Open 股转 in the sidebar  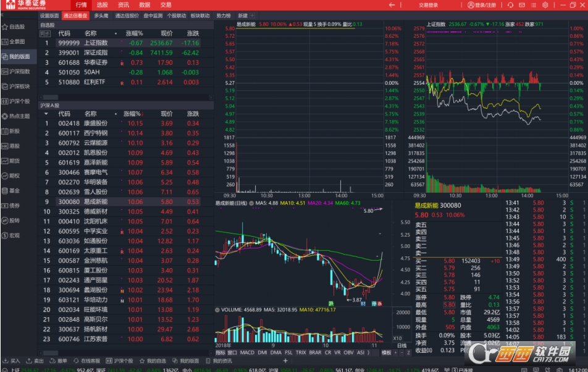tap(11, 221)
